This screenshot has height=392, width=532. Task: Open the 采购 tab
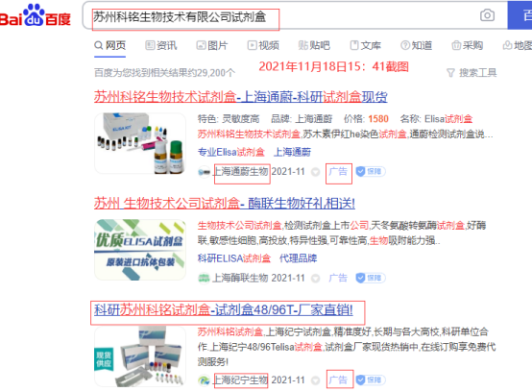click(468, 45)
